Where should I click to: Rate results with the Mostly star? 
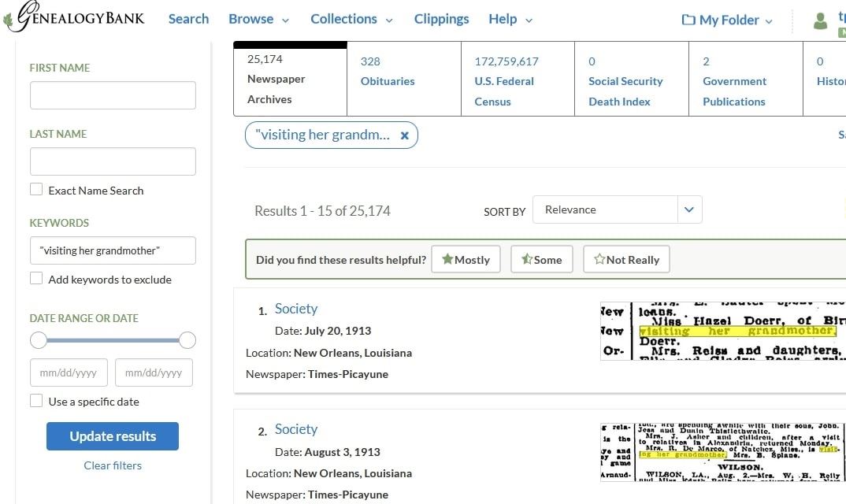point(466,260)
